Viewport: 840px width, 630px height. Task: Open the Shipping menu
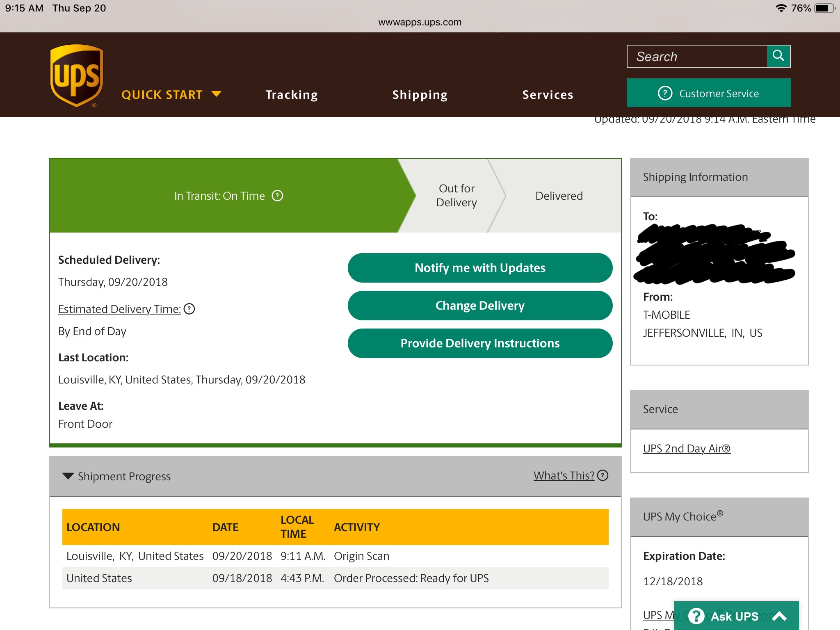(x=420, y=95)
